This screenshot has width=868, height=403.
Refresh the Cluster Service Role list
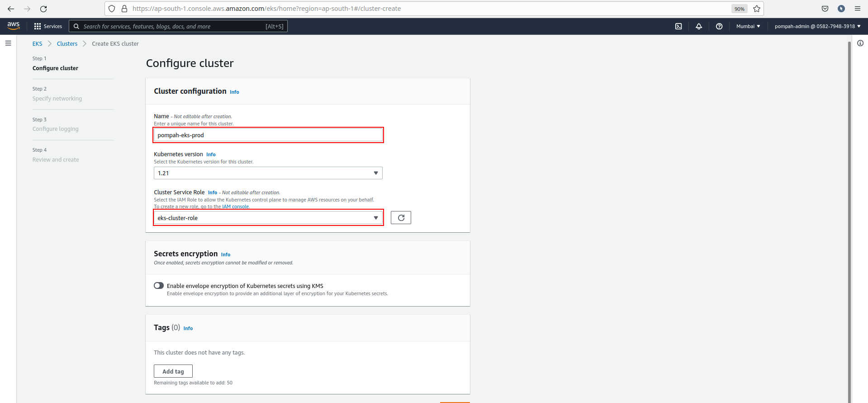pyautogui.click(x=401, y=218)
